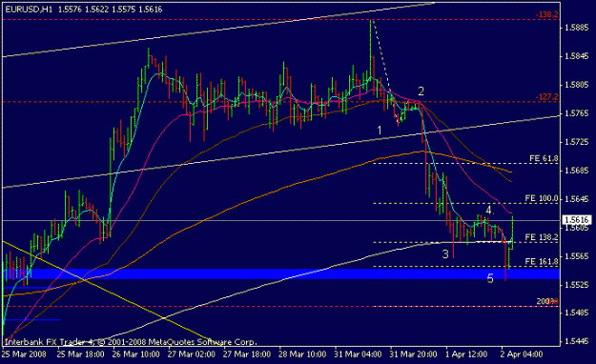
Task: Click the 27 Mar 02:00 time label
Action: (x=192, y=354)
